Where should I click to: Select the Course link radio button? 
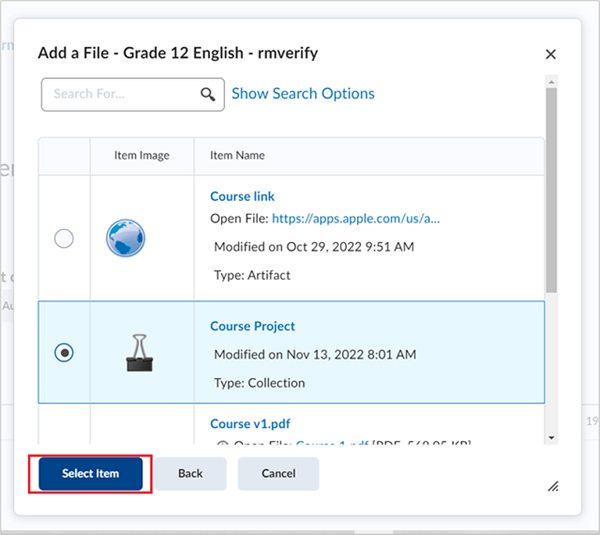[64, 239]
